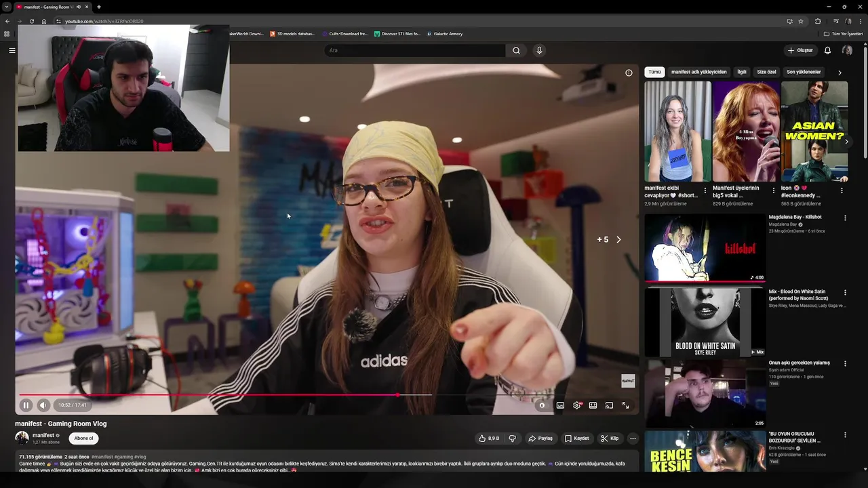Viewport: 868px width, 488px height.
Task: Open the browser extensions puzzle icon
Action: [x=818, y=21]
